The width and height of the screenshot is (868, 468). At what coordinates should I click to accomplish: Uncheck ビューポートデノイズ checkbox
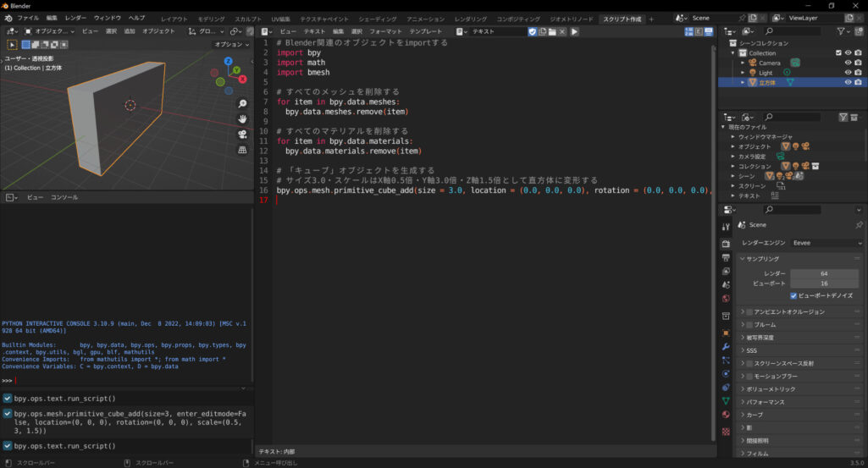(x=793, y=295)
